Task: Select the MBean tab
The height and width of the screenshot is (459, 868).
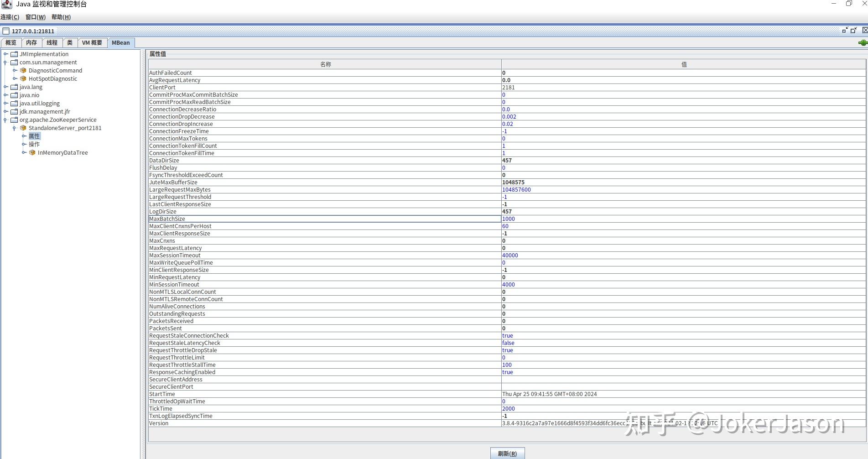Action: (x=121, y=42)
